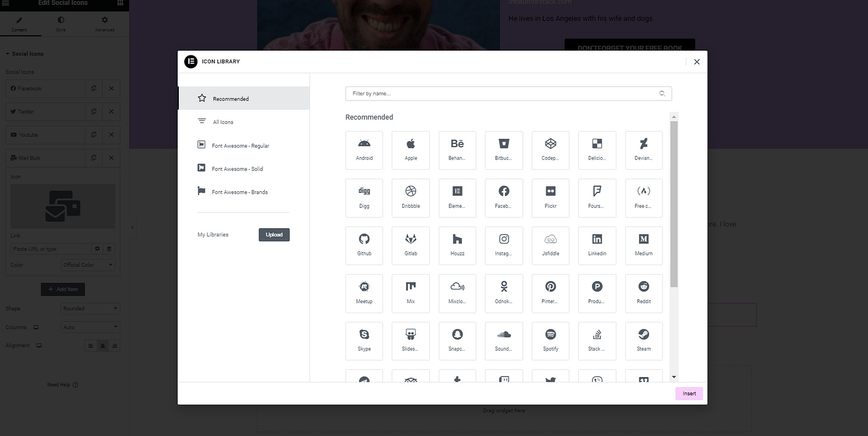Image resolution: width=868 pixels, height=436 pixels.
Task: Select the Free Code Camp icon
Action: click(x=644, y=198)
